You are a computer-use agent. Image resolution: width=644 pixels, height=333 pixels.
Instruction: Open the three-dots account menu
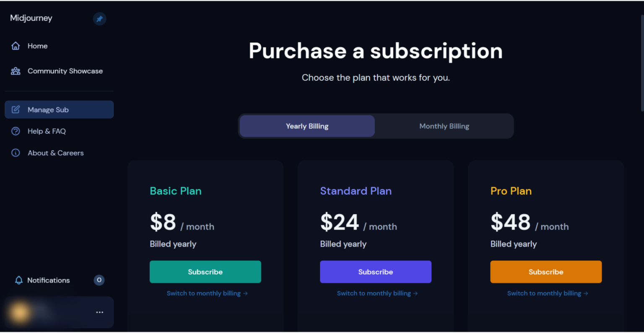99,312
